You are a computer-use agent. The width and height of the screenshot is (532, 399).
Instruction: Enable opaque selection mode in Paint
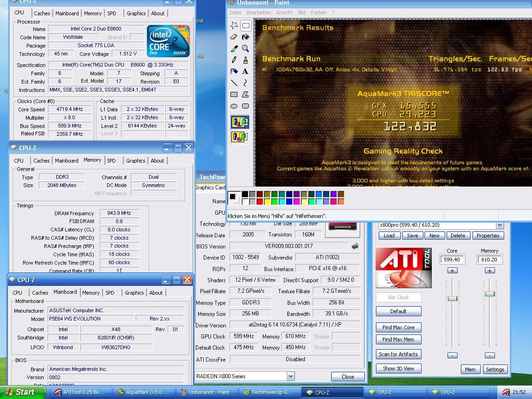(240, 122)
